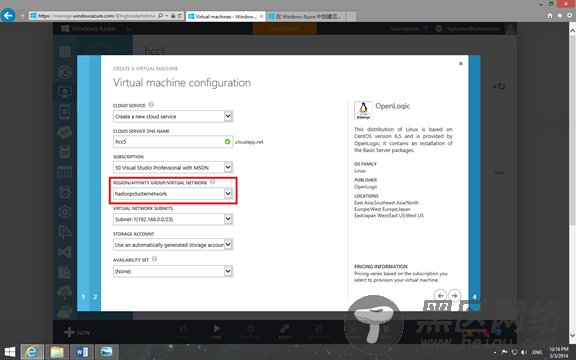
Task: Open the Virtual Network Subnets dropdown
Action: coord(228,219)
